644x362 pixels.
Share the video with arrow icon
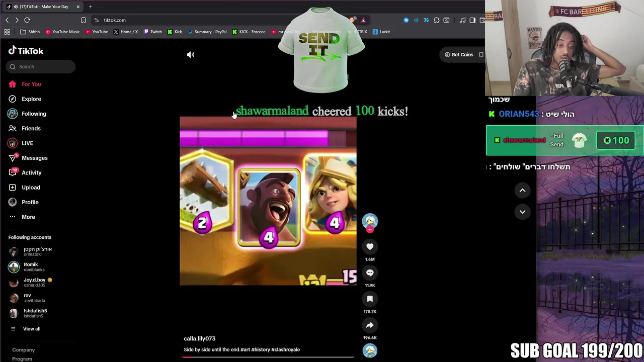coord(370,325)
